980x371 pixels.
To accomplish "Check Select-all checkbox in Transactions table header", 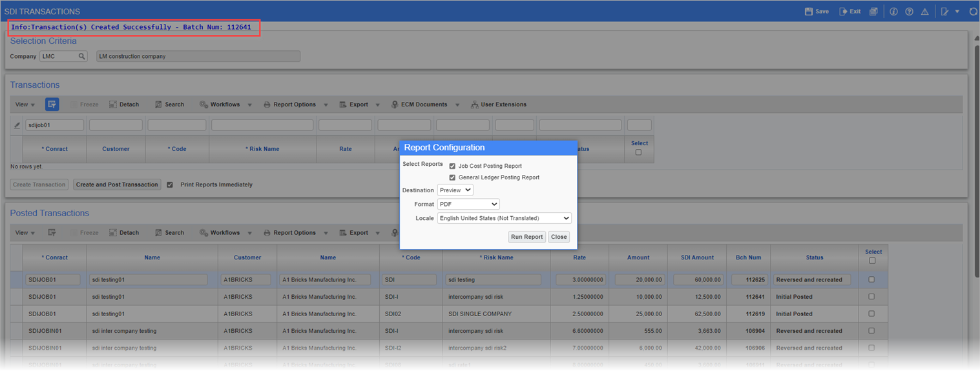I will click(639, 152).
